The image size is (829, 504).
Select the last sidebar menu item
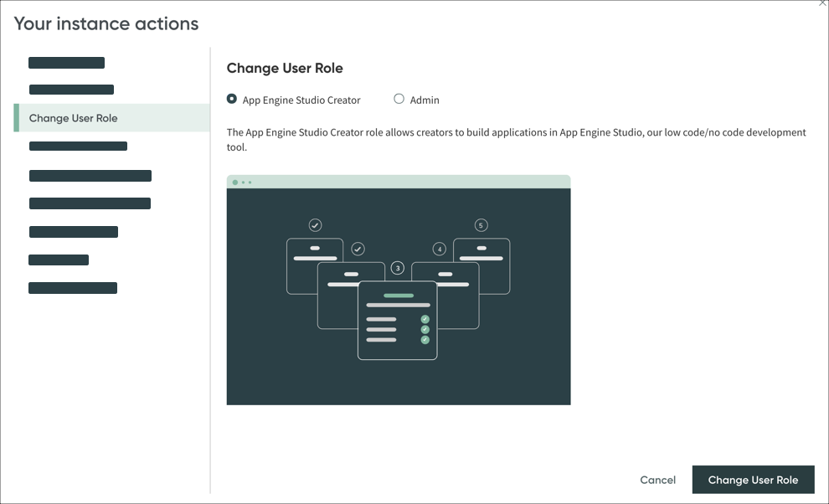pyautogui.click(x=73, y=287)
